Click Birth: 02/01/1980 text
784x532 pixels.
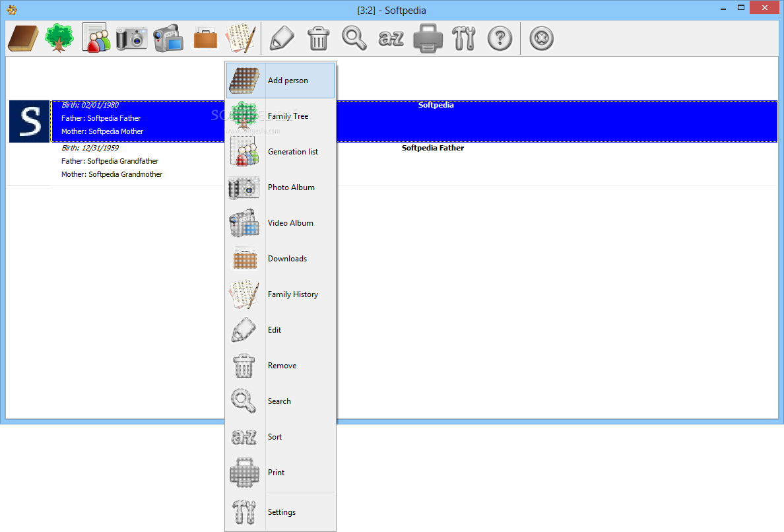coord(90,105)
